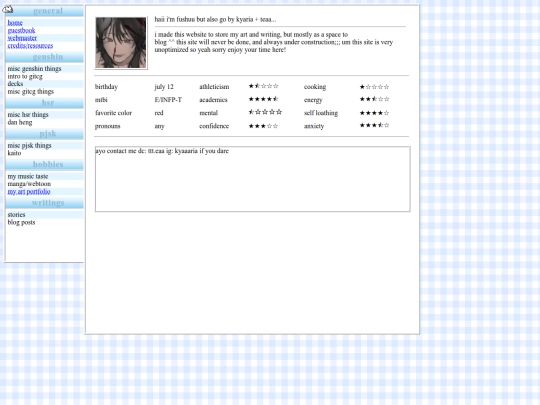
Task: Click the mental star rating
Action: [x=265, y=112]
